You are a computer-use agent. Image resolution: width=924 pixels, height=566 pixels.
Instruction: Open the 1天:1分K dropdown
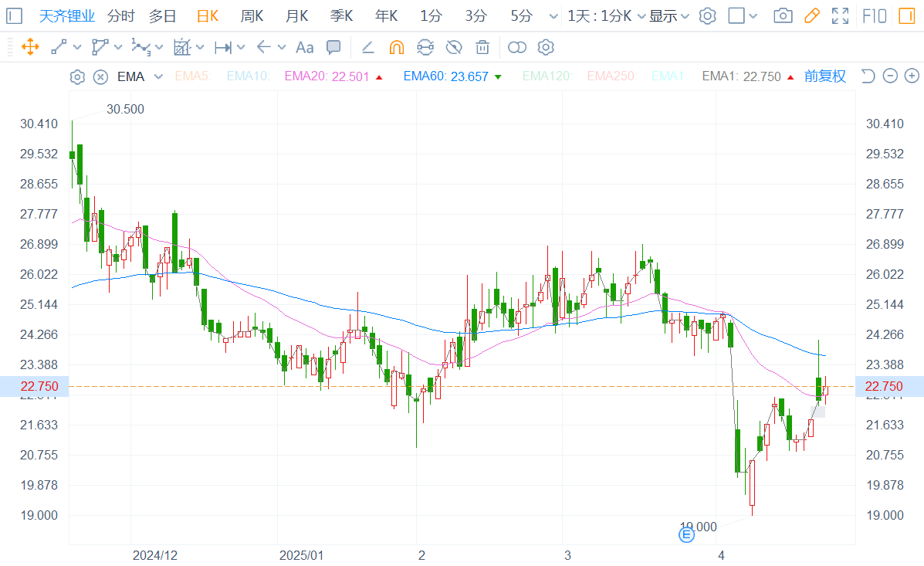(607, 16)
